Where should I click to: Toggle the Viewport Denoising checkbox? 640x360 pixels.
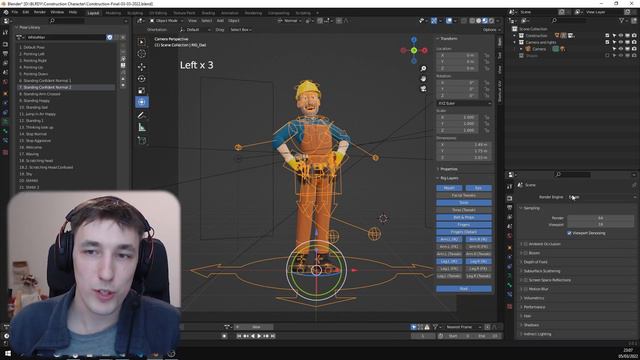[x=569, y=233]
